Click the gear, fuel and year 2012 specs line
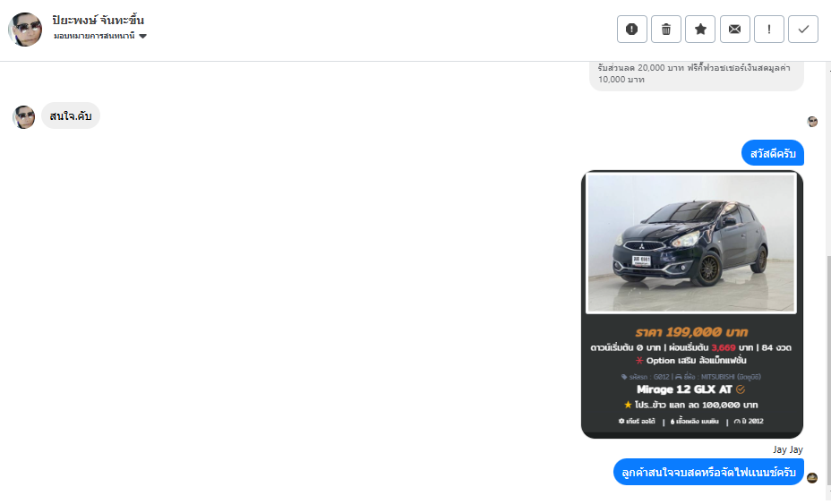The image size is (831, 504). coord(690,422)
